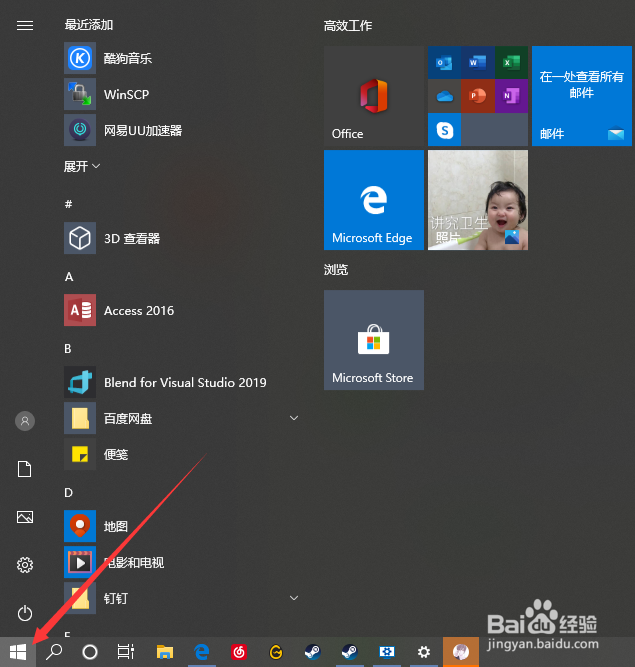This screenshot has height=667, width=635.
Task: Click the D letter index header
Action: coord(68,493)
